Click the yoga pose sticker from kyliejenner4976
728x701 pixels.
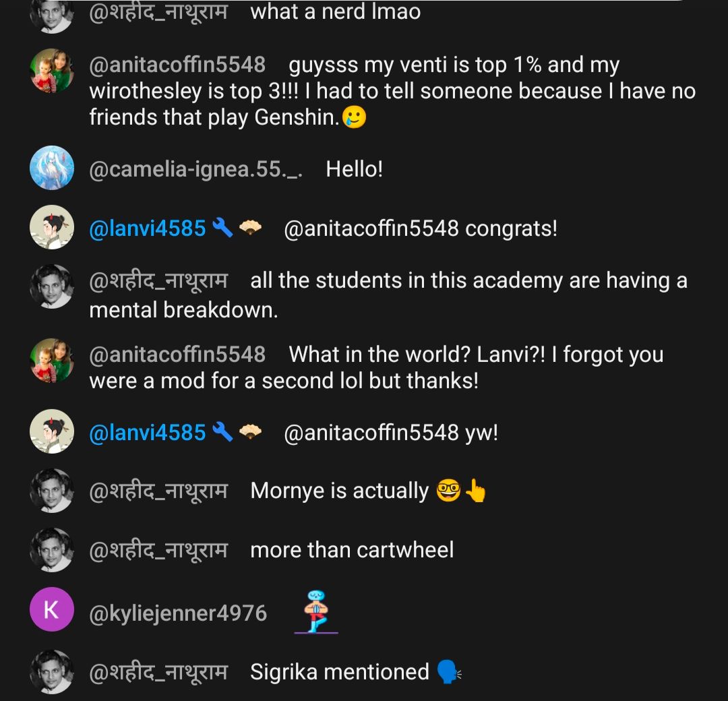click(316, 612)
